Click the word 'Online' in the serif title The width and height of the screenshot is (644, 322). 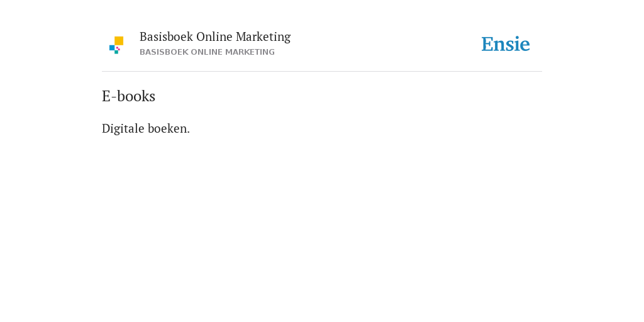point(214,37)
